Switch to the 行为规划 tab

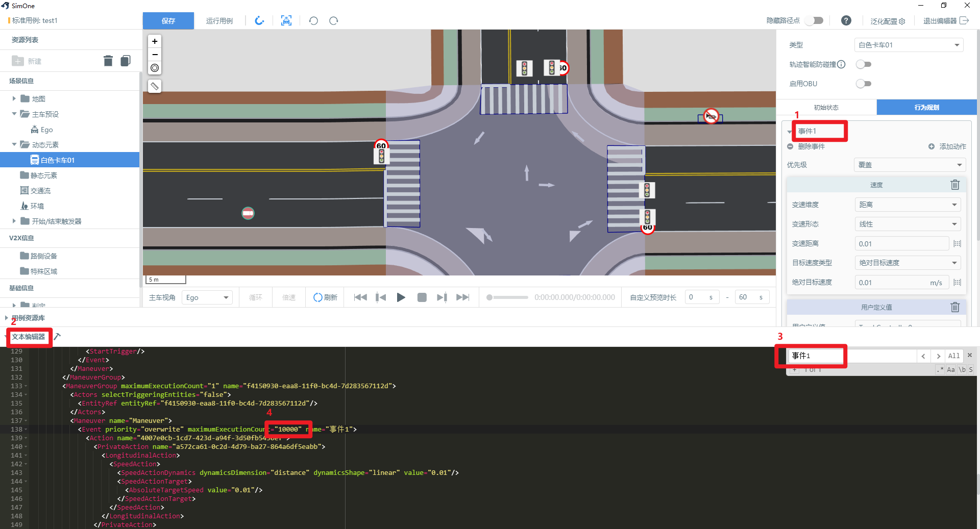(x=926, y=108)
